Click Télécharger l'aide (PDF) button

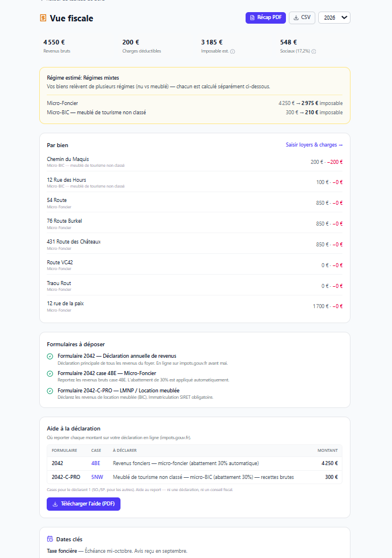[84, 504]
